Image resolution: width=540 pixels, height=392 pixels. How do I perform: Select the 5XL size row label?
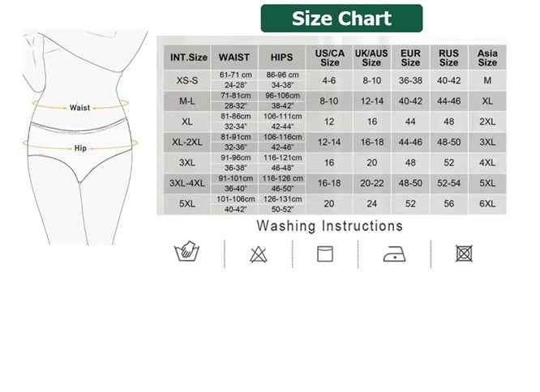coord(187,203)
